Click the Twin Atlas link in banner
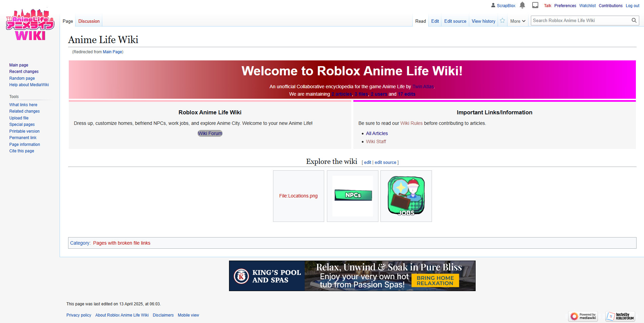This screenshot has height=323, width=644. pyautogui.click(x=423, y=87)
